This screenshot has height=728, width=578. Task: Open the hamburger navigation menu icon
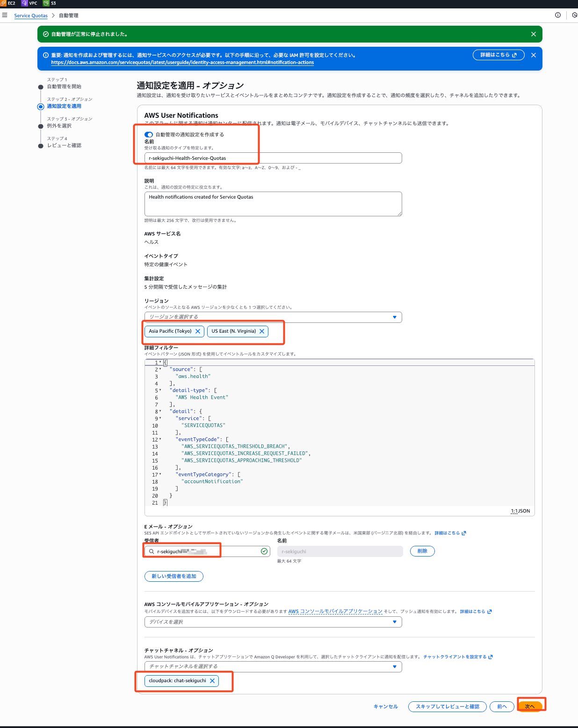[x=5, y=15]
